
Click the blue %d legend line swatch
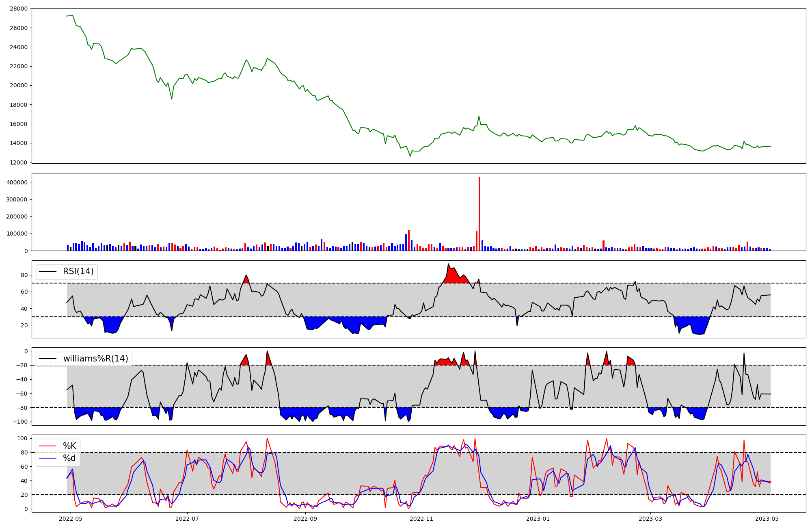pyautogui.click(x=47, y=458)
